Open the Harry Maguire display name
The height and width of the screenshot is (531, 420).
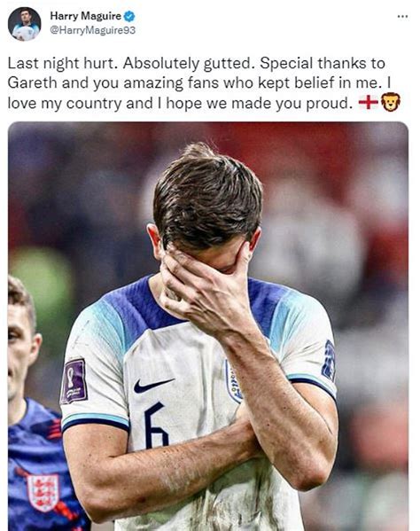[85, 16]
